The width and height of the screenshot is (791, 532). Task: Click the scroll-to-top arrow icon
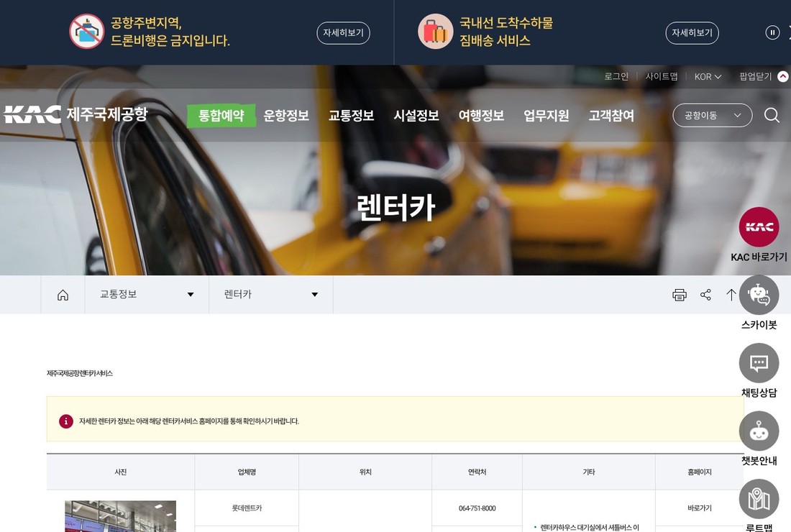[731, 295]
